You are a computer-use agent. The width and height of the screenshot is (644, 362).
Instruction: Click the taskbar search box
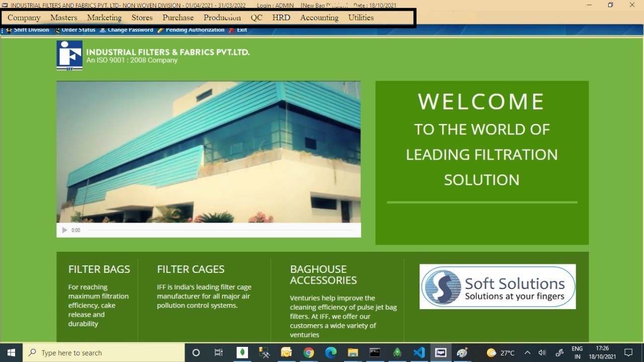[104, 352]
